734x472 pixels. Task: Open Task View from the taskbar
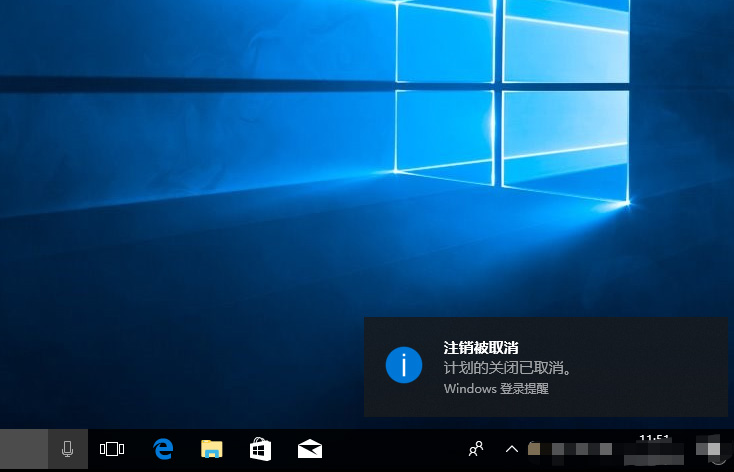coord(112,450)
